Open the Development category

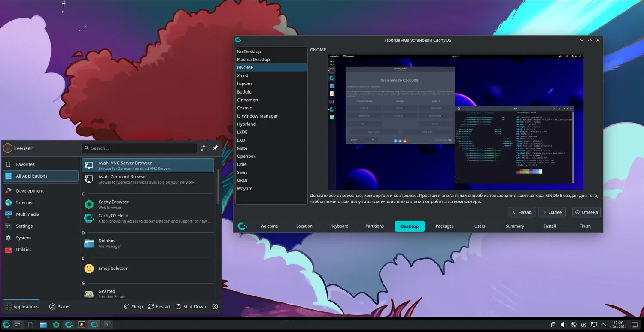coord(30,191)
